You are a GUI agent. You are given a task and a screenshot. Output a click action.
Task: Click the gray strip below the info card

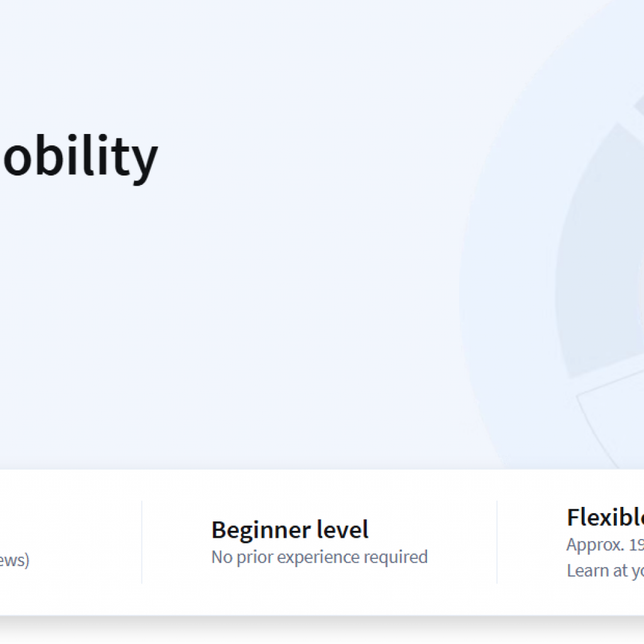click(314, 630)
